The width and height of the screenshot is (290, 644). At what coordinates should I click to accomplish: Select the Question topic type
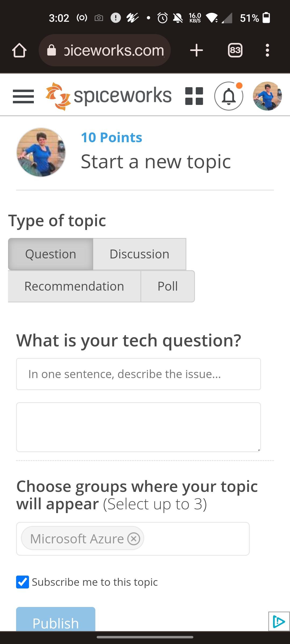tap(50, 254)
